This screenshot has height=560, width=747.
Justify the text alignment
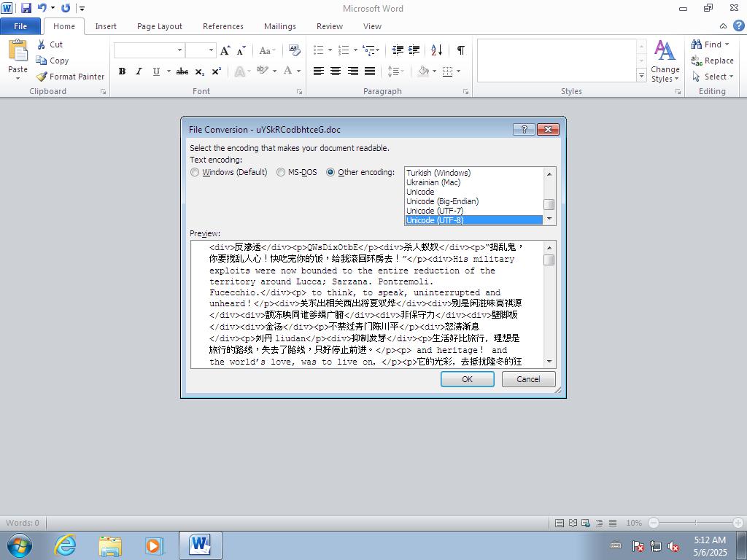click(x=370, y=71)
